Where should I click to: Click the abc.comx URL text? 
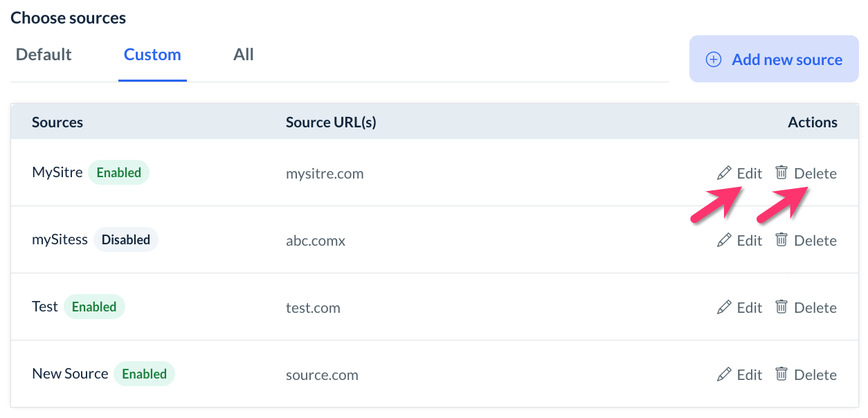(x=316, y=240)
